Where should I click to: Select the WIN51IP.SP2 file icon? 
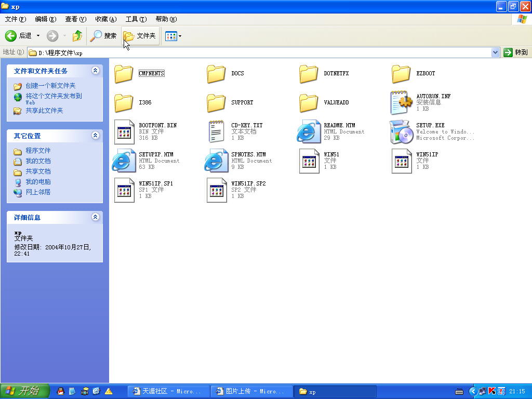[217, 190]
